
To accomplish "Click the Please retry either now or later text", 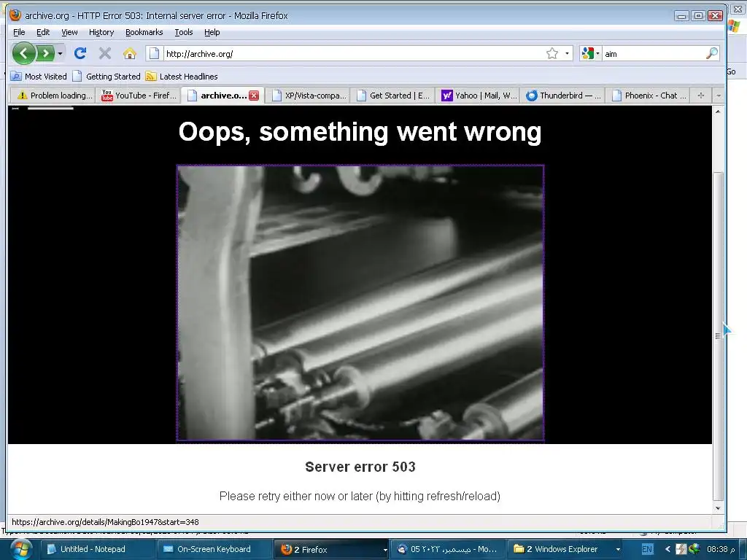I will pyautogui.click(x=360, y=496).
